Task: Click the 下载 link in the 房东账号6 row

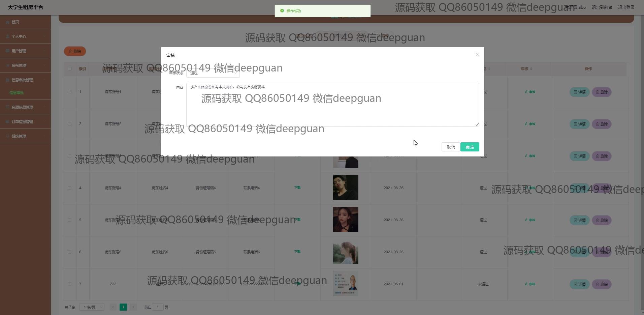Action: click(x=297, y=252)
